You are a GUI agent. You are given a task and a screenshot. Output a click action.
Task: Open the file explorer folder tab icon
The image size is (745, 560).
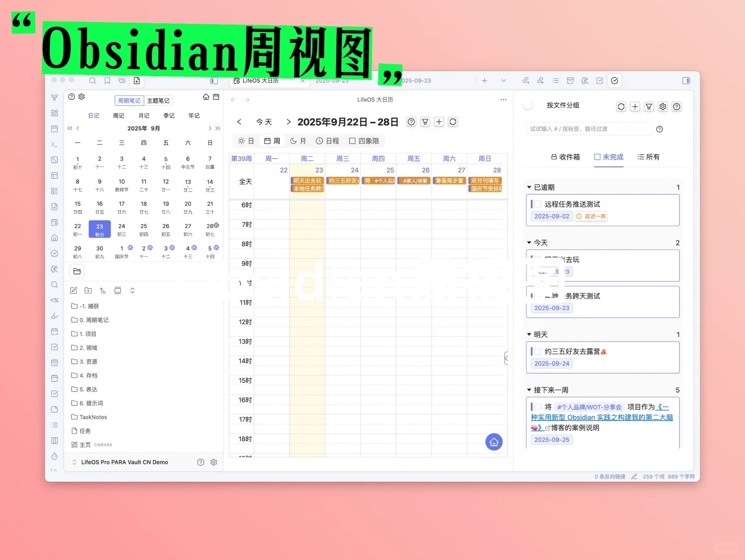pos(77,271)
